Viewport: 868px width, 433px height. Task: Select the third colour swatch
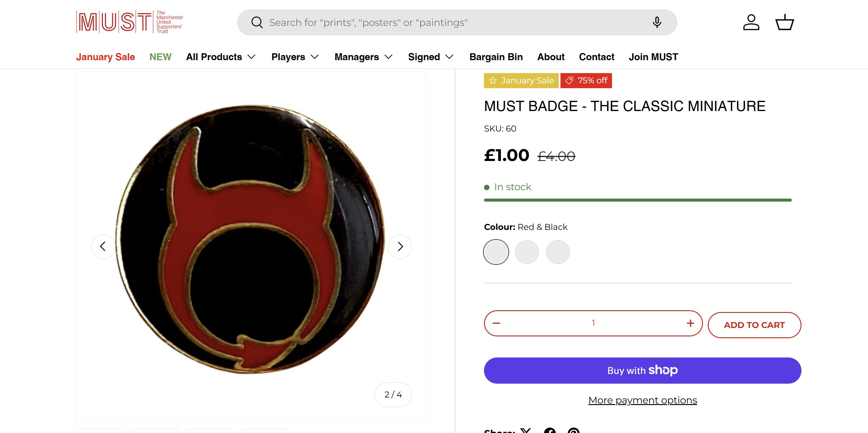558,252
